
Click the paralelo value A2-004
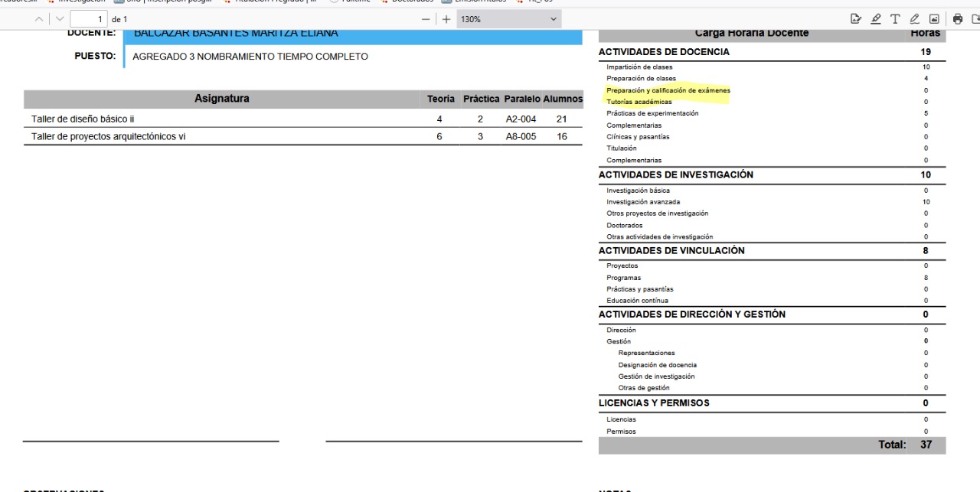point(521,119)
